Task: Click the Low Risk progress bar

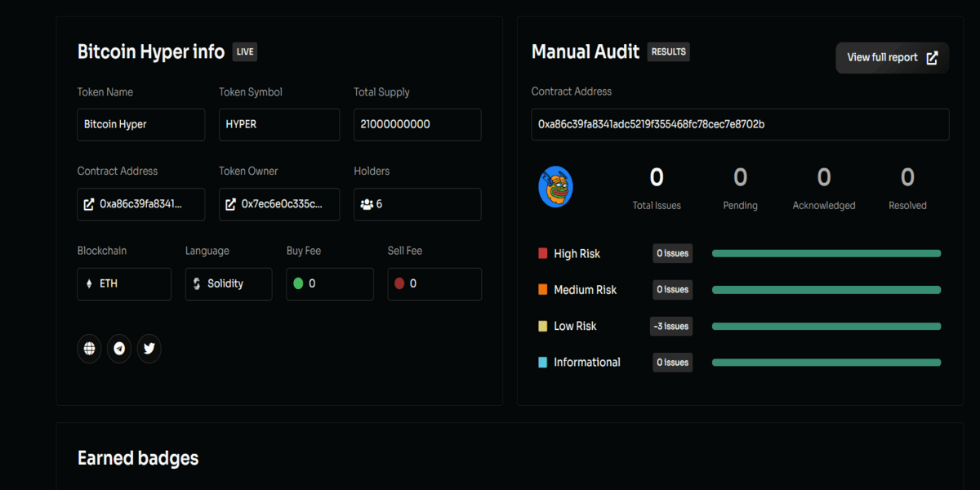Action: 826,326
